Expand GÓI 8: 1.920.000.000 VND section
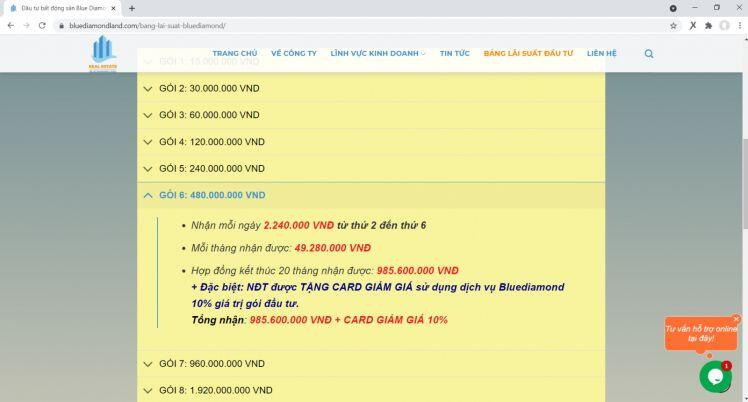The width and height of the screenshot is (748, 402). 371,390
